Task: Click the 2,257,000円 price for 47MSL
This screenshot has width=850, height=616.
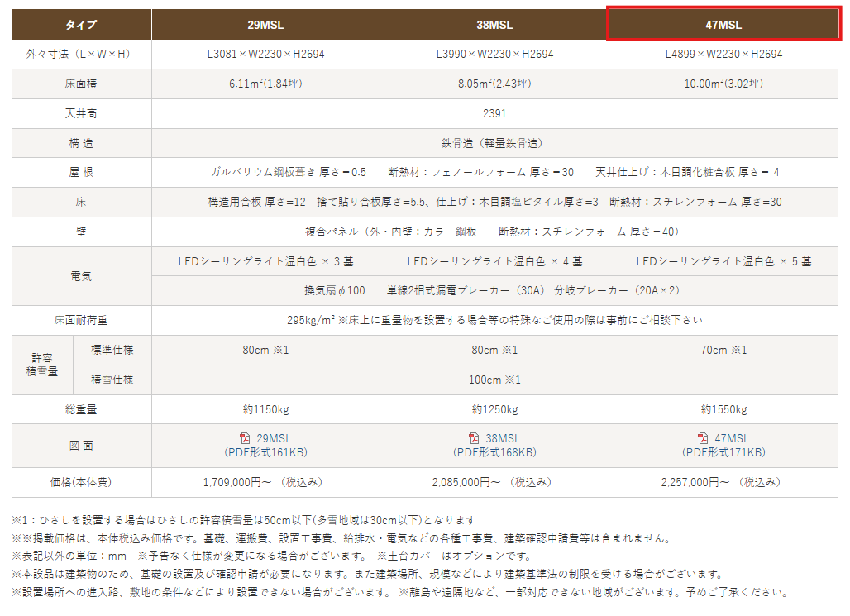Action: coord(723,481)
